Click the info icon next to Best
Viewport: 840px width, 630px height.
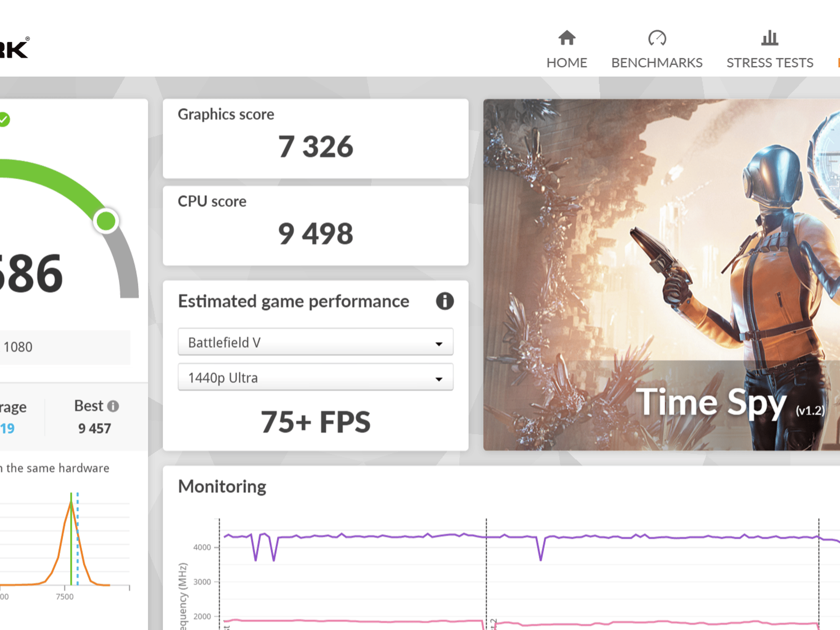113,406
